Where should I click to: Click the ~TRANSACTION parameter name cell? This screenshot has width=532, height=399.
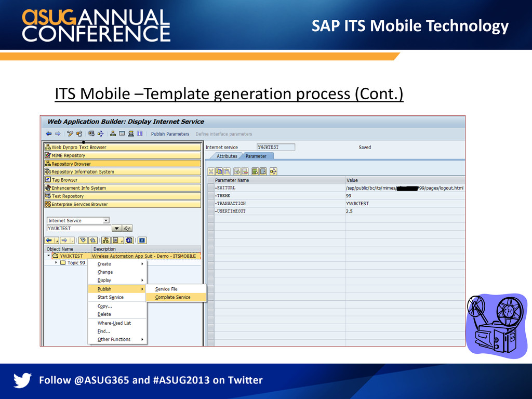pyautogui.click(x=280, y=204)
